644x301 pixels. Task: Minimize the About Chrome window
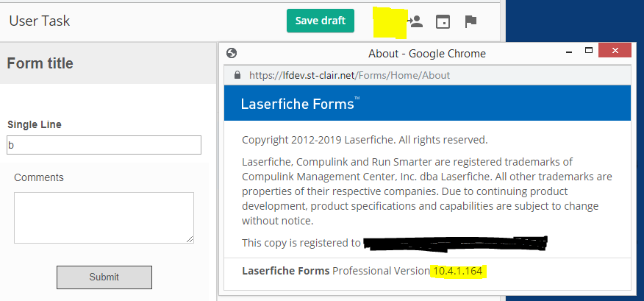click(x=568, y=52)
